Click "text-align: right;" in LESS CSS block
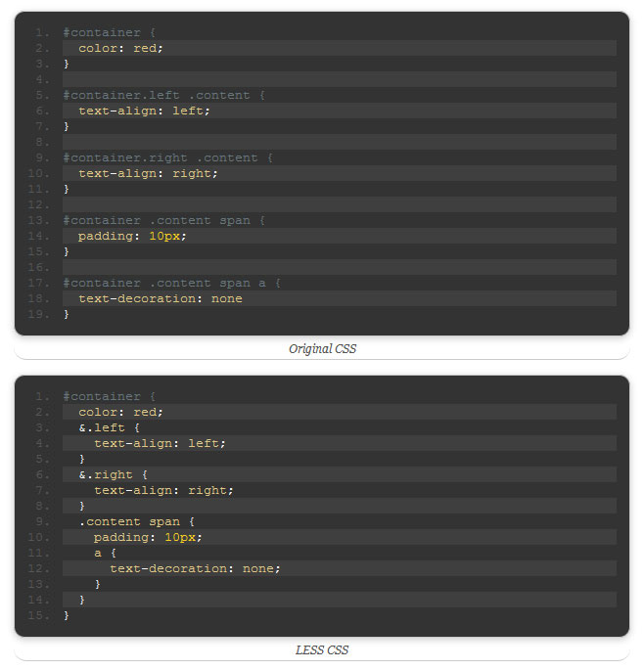The height and width of the screenshot is (670, 644). (163, 491)
